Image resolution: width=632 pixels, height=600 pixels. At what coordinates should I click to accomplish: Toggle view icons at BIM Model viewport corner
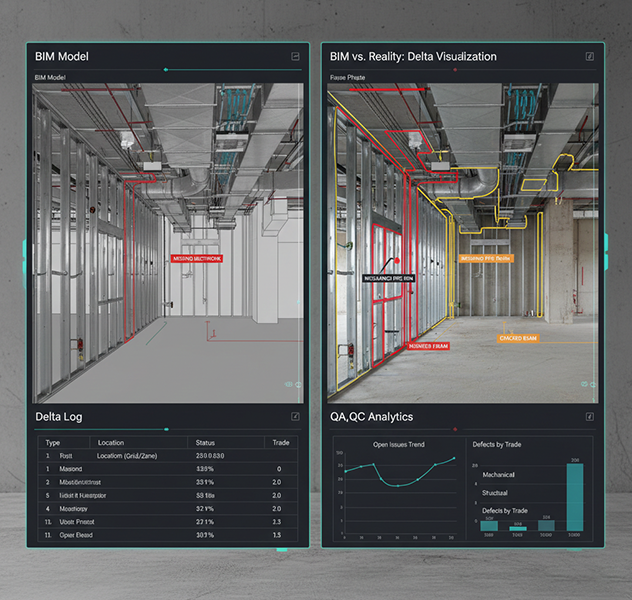(294, 384)
